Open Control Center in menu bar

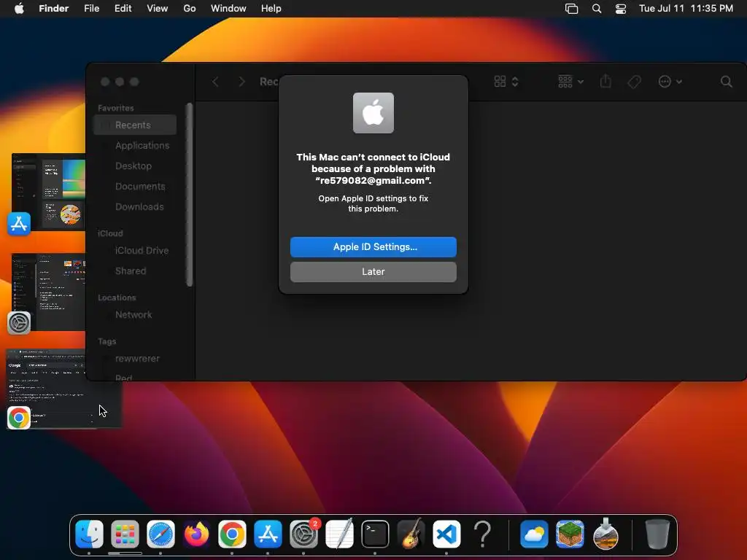(621, 8)
